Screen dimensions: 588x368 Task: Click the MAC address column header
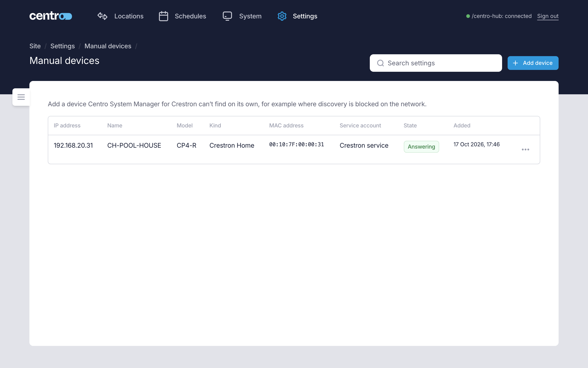286,126
